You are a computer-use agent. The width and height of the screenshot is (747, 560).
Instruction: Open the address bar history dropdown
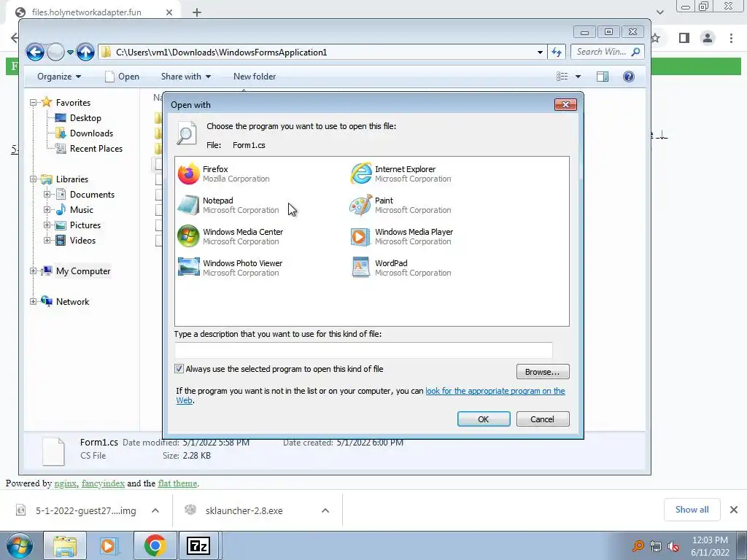pos(540,52)
